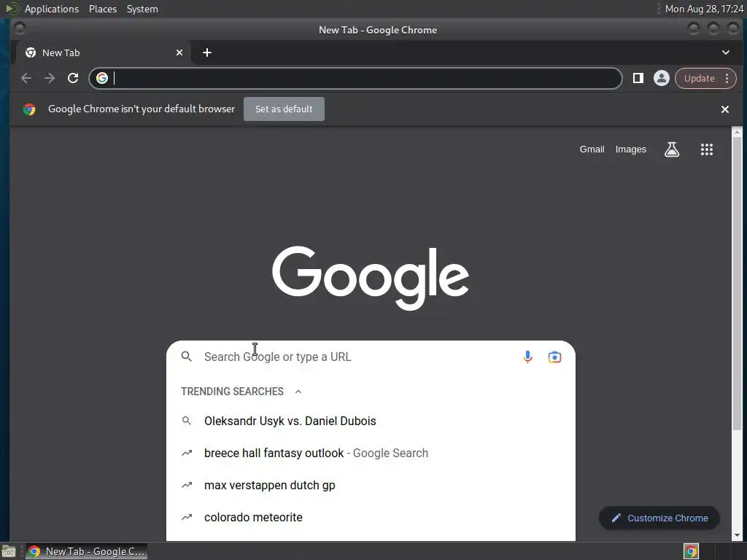The height and width of the screenshot is (560, 747).
Task: Click trending icon beside breece hall
Action: tap(186, 453)
